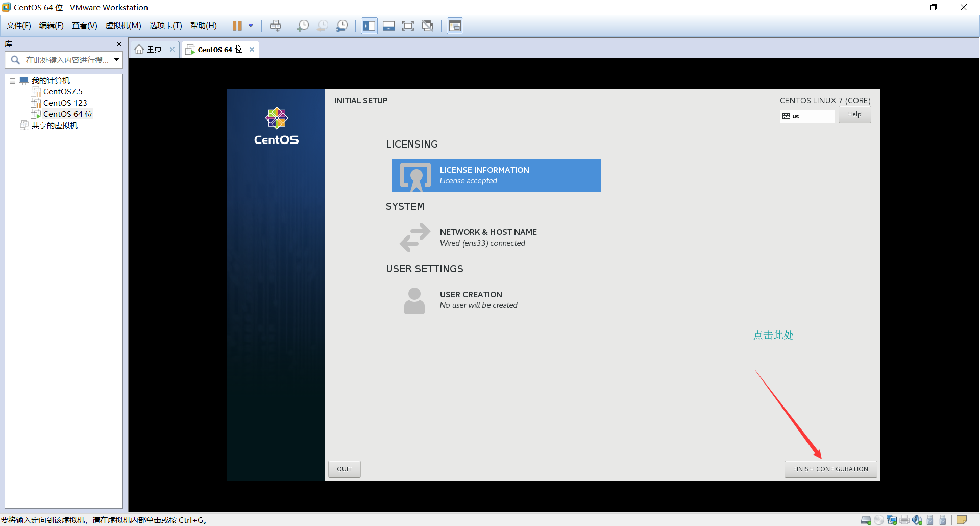The image size is (980, 526).
Task: Restore down the VMware window
Action: coord(934,7)
